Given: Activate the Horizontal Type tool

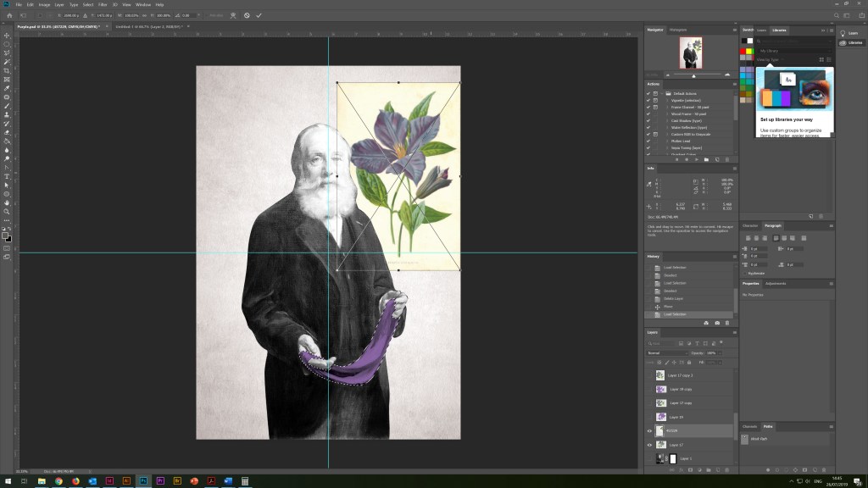Looking at the screenshot, I should [7, 175].
